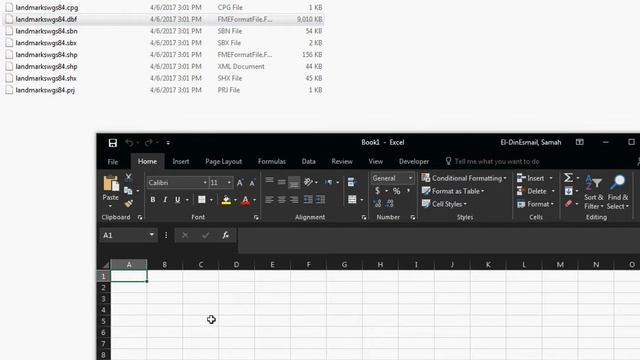Click the Fill down arrow icon
Viewport: 640px width, 360px height.
(x=569, y=191)
